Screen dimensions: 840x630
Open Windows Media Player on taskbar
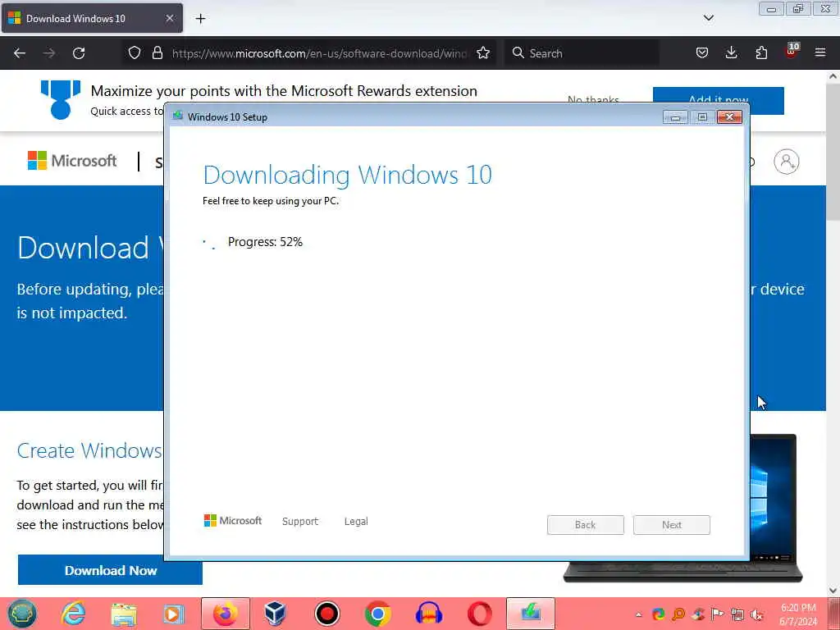click(174, 614)
